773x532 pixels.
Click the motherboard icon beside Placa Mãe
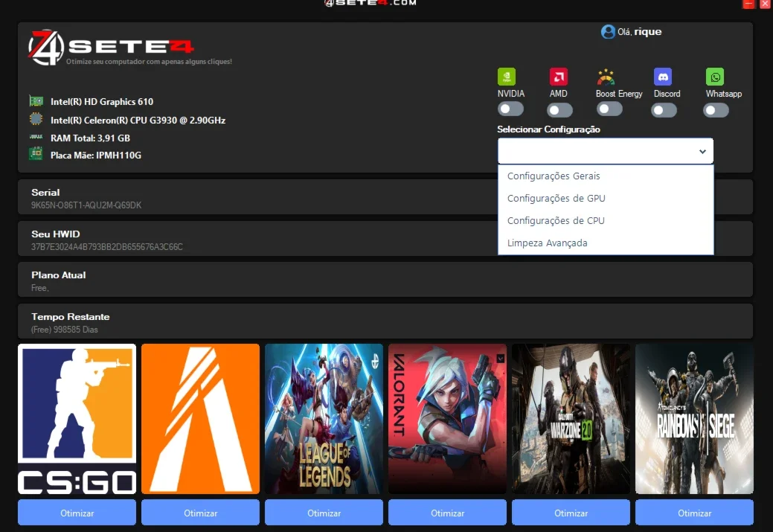coord(36,154)
